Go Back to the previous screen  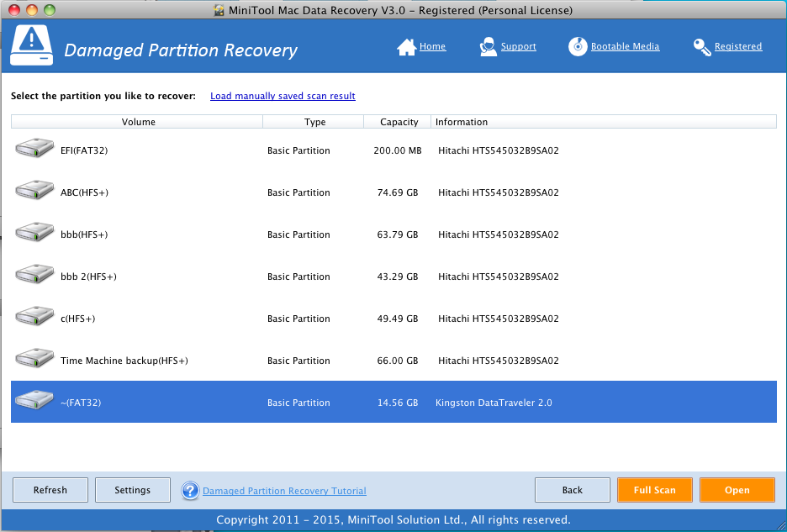coord(572,490)
